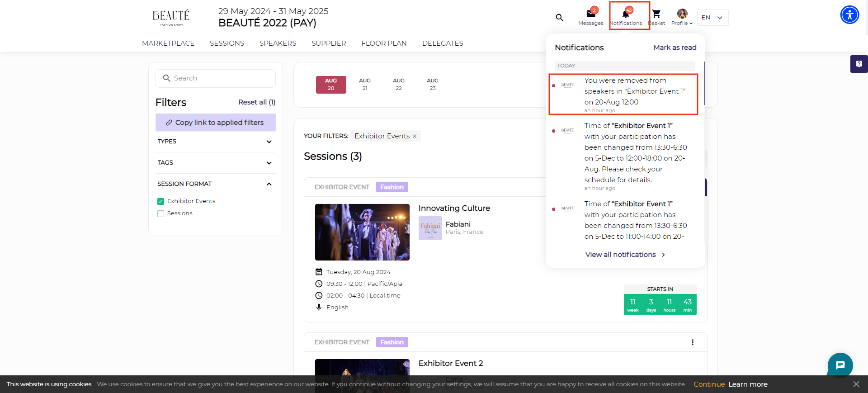Expand the TYPES filter section
868x393 pixels.
pos(216,142)
